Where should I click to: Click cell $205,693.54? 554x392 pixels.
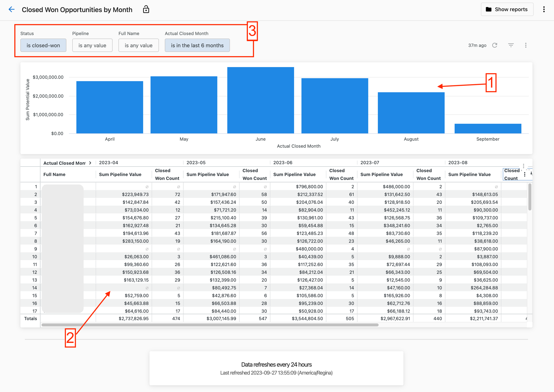(484, 202)
